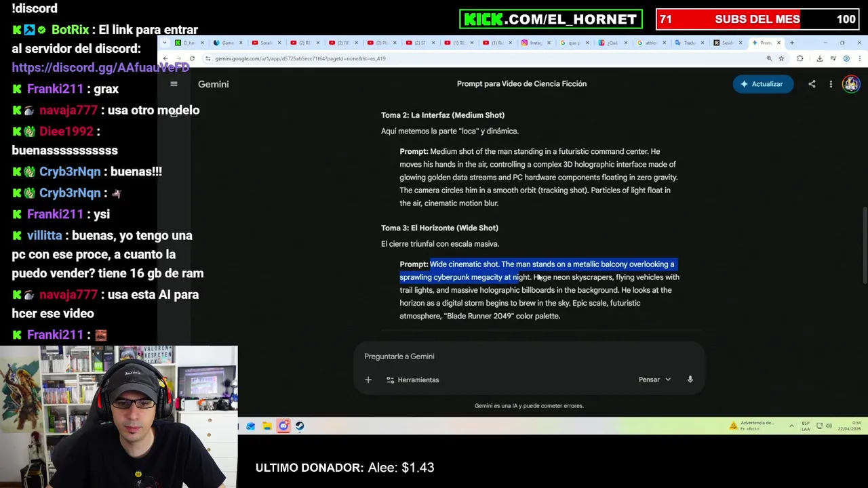Click the Advertencia weather alert in taskbar
868x488 pixels.
click(751, 426)
